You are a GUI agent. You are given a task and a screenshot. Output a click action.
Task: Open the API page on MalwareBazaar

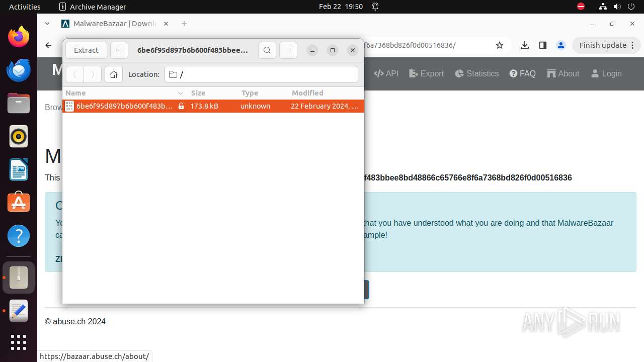[x=386, y=73]
